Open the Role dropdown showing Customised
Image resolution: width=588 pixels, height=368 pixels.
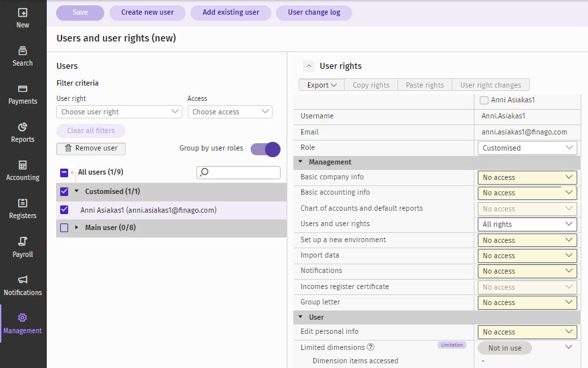pyautogui.click(x=527, y=148)
